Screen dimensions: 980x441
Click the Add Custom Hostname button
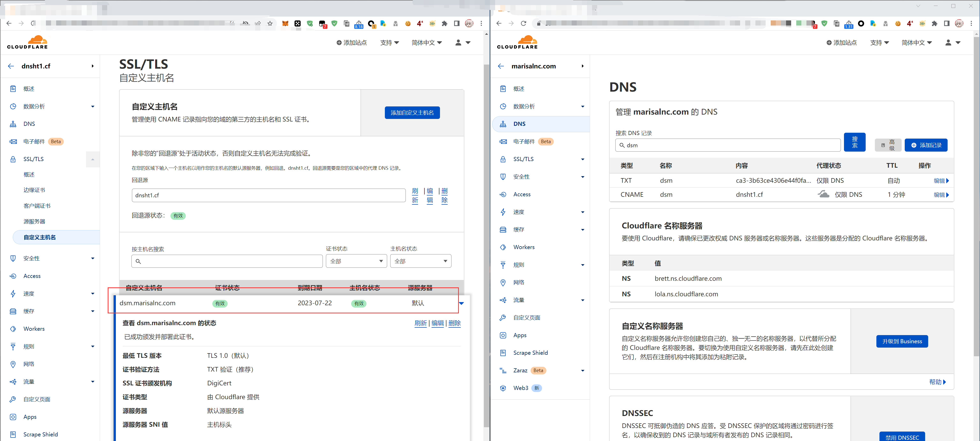coord(412,113)
